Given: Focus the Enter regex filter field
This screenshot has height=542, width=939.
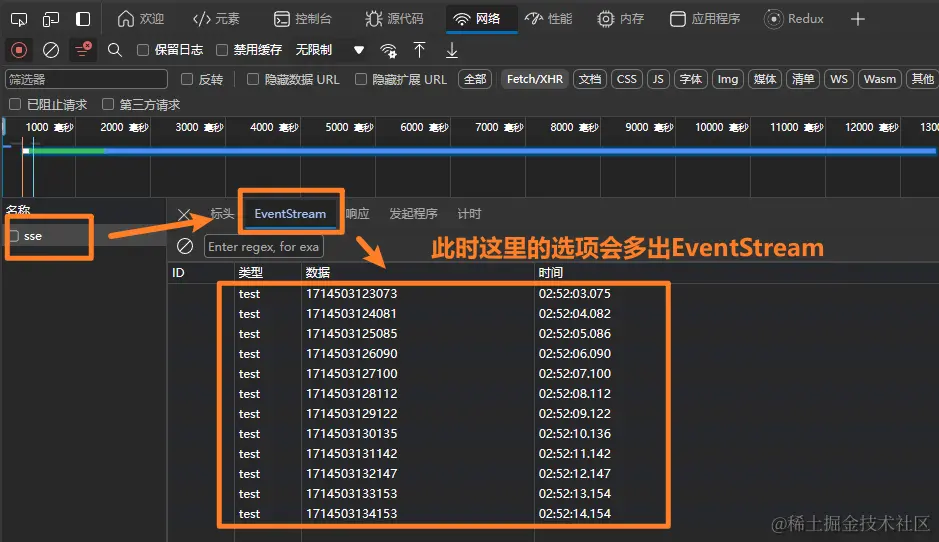Looking at the screenshot, I should [263, 247].
